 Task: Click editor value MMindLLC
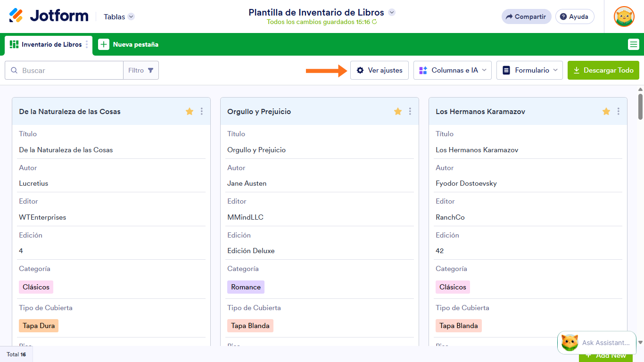click(245, 217)
